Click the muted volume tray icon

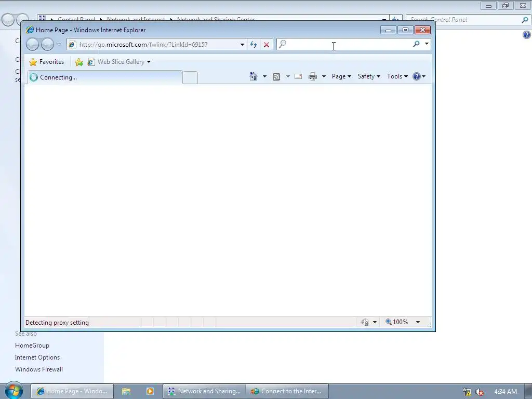[480, 392]
